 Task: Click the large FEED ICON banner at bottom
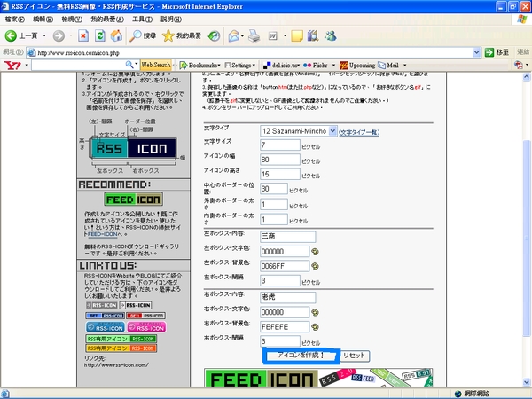(318, 378)
